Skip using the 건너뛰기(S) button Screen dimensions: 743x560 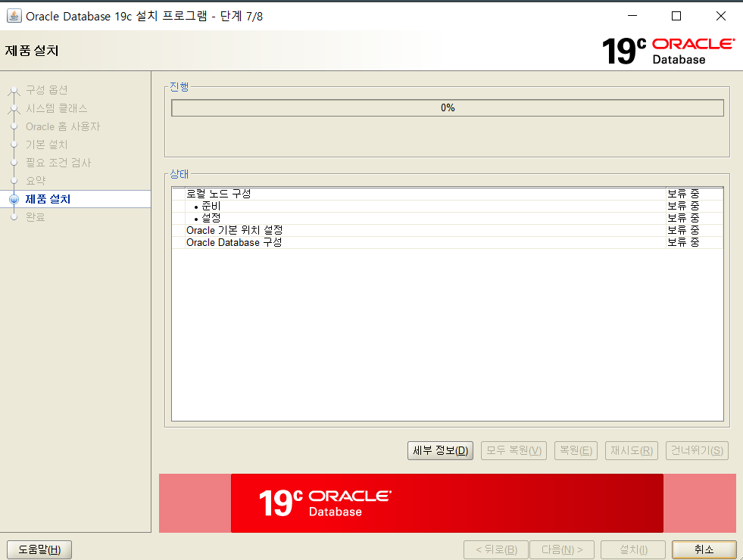(x=696, y=450)
